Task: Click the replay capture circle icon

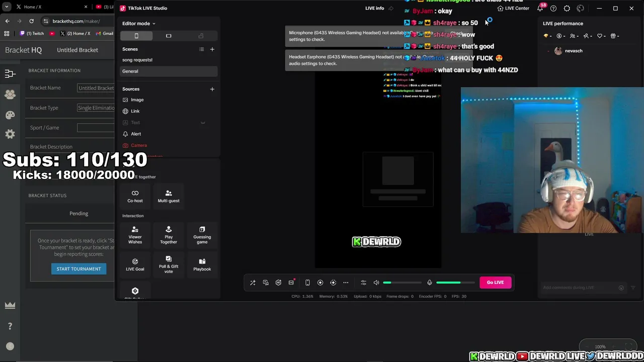Action: coord(333,283)
